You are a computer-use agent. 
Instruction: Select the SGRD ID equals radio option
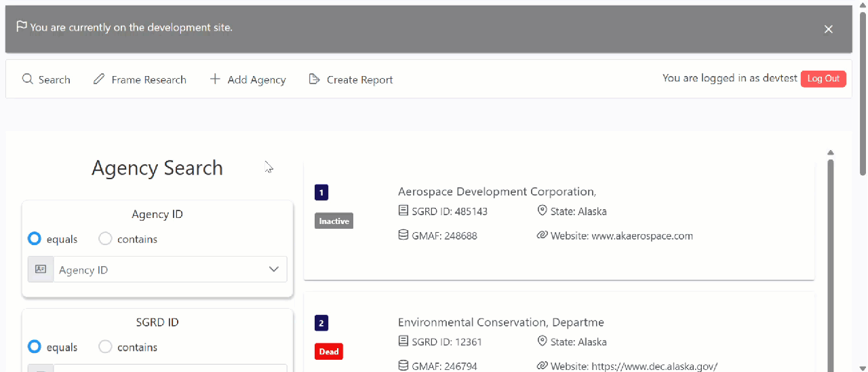pos(34,347)
